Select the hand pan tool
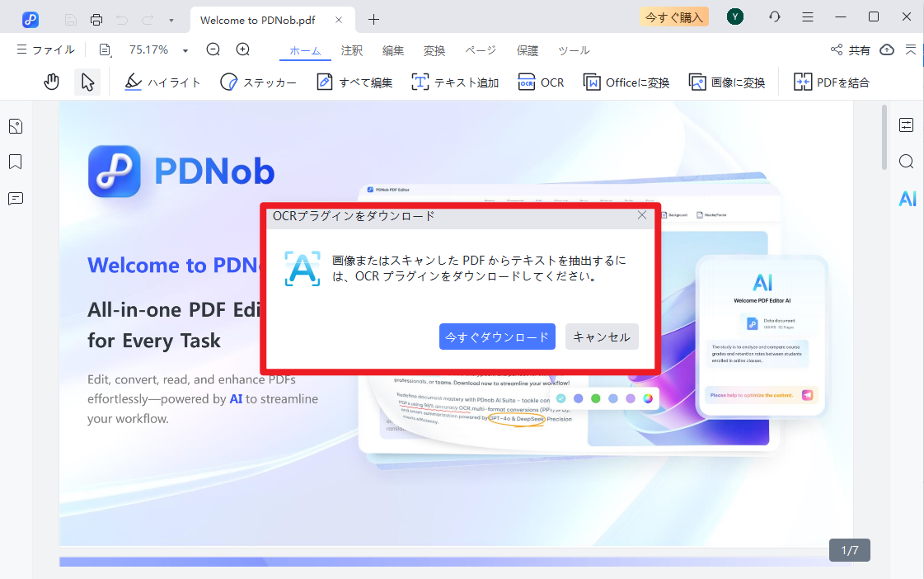The width and height of the screenshot is (924, 579). tap(52, 82)
